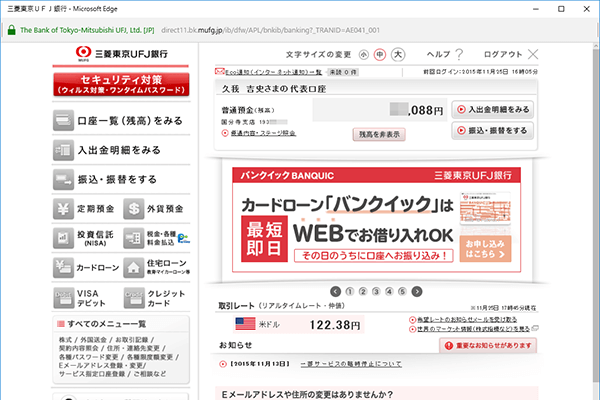Click the カードローン icon

click(63, 268)
